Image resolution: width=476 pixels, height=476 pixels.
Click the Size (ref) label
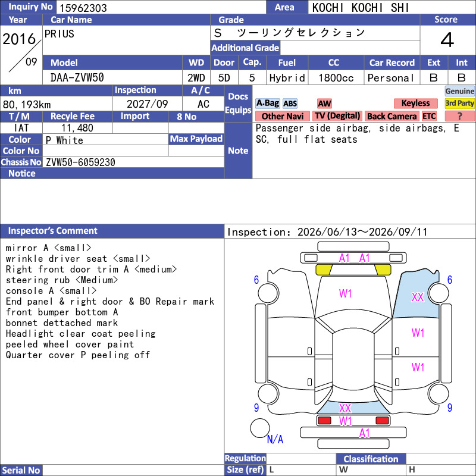point(245,469)
